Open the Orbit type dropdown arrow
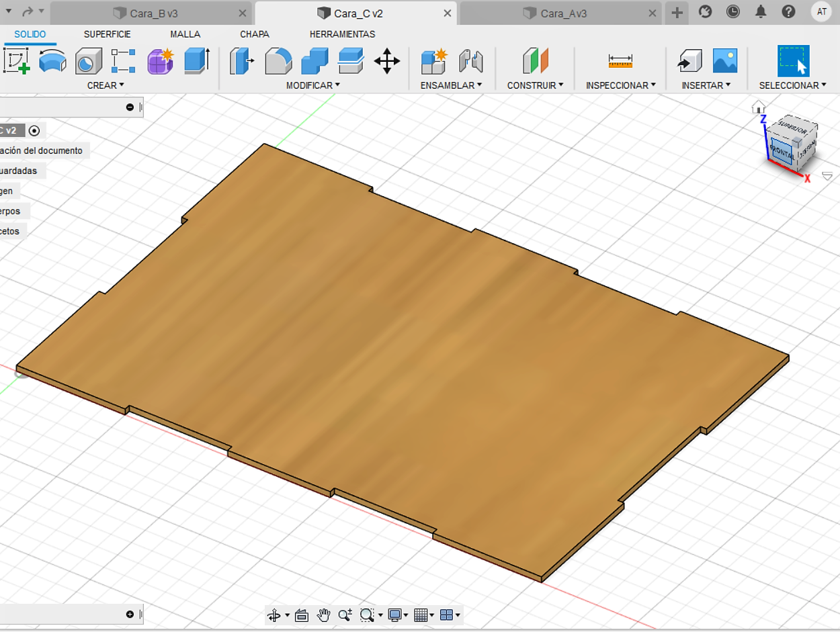The height and width of the screenshot is (632, 840). (287, 615)
